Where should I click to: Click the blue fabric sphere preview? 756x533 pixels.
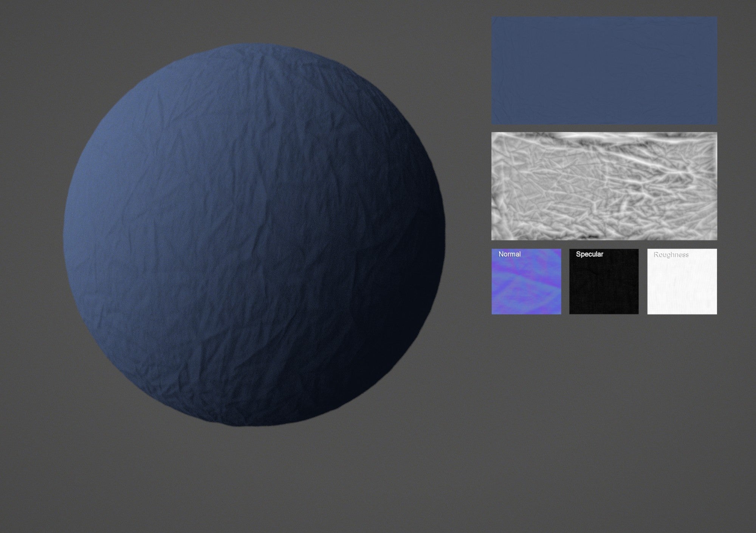254,234
